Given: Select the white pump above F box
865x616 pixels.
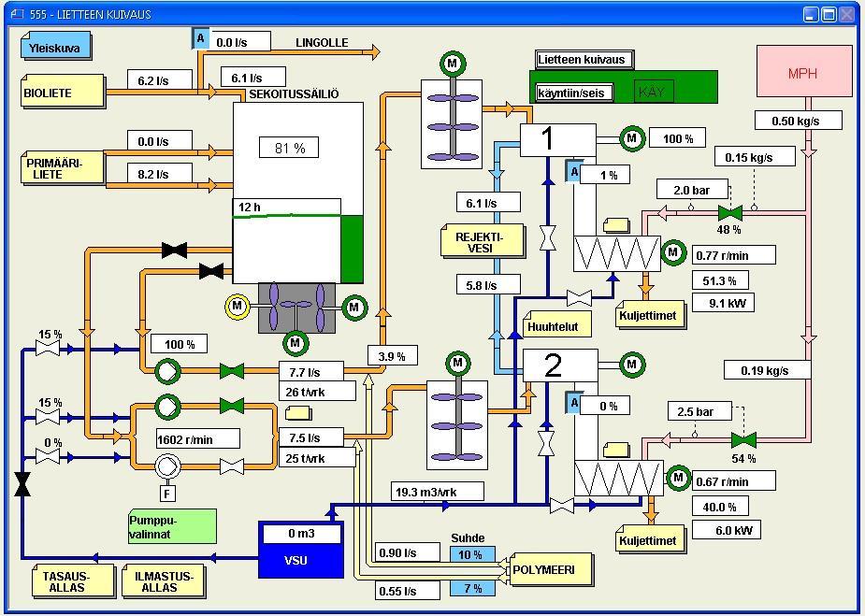Looking at the screenshot, I should coord(167,466).
